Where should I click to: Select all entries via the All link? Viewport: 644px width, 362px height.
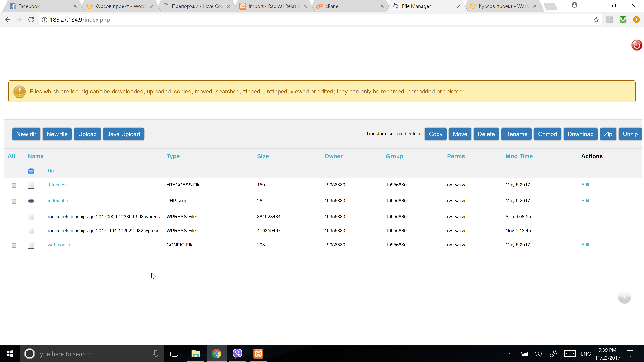pos(11,156)
